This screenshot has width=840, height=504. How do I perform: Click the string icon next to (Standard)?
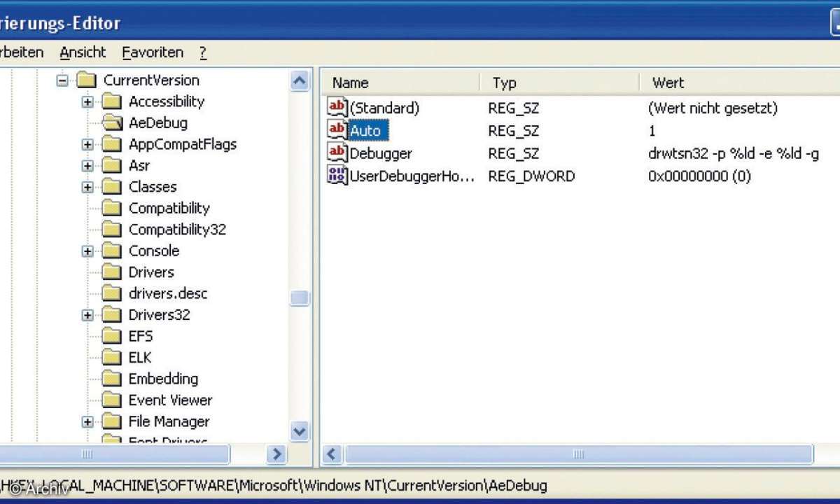tap(337, 107)
